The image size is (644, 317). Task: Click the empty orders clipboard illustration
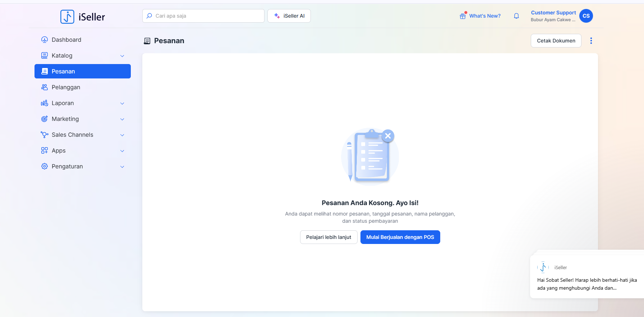(370, 156)
